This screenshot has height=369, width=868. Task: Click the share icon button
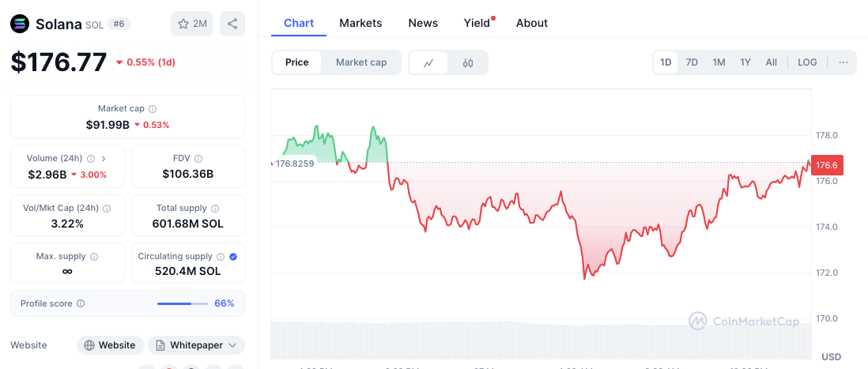click(232, 24)
